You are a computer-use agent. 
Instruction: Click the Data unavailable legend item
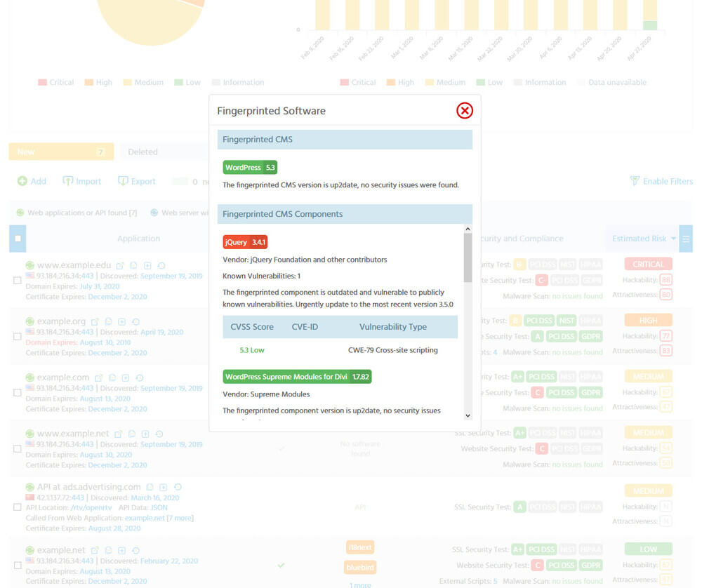(x=612, y=82)
